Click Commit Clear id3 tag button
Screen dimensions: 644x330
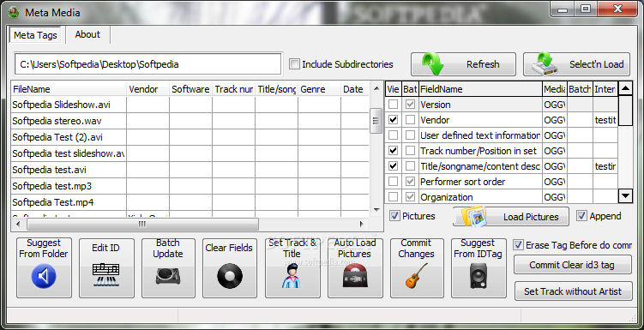[x=573, y=265]
